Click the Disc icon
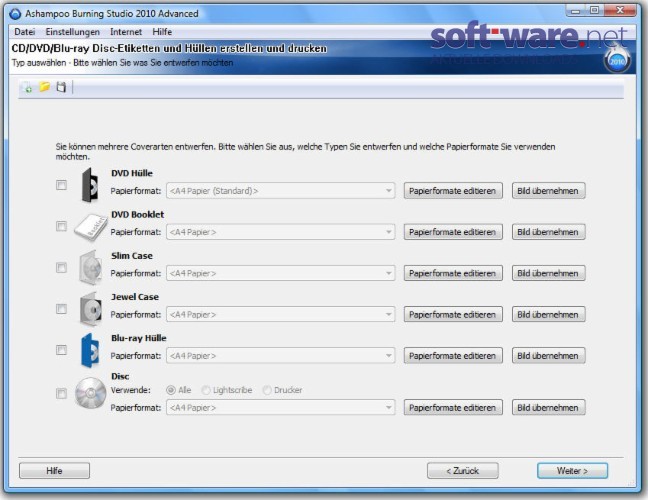Image resolution: width=648 pixels, height=500 pixels. point(91,393)
